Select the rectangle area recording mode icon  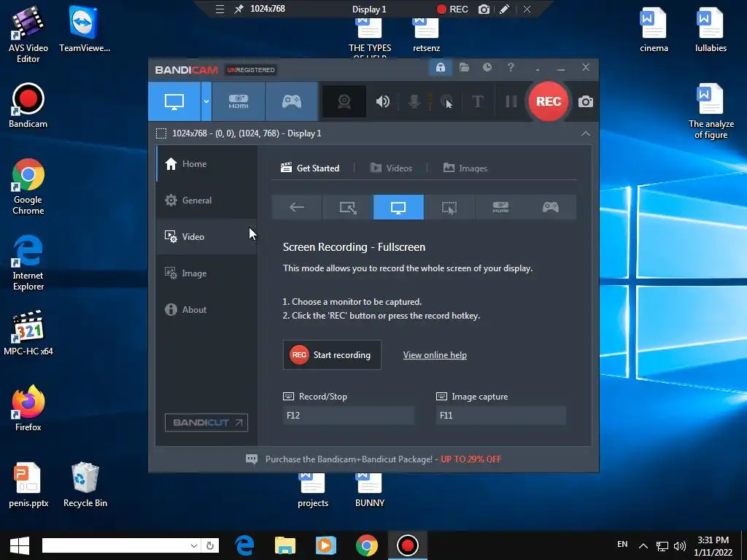coord(348,207)
